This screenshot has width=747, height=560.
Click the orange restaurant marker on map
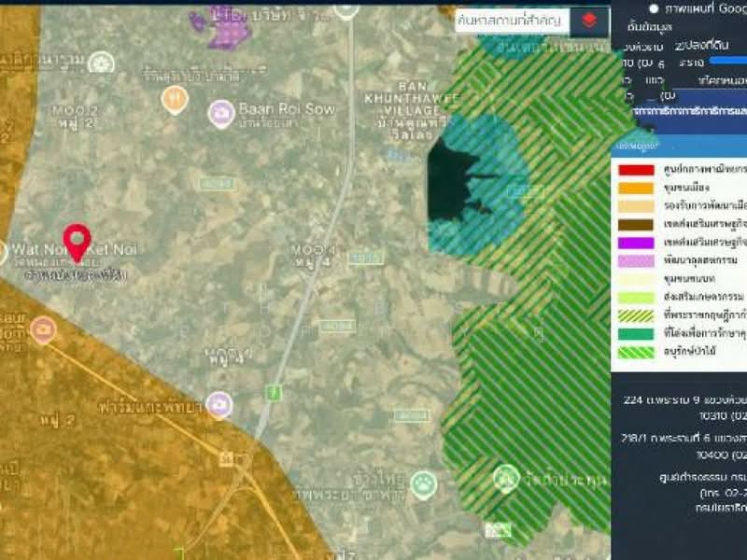174,98
